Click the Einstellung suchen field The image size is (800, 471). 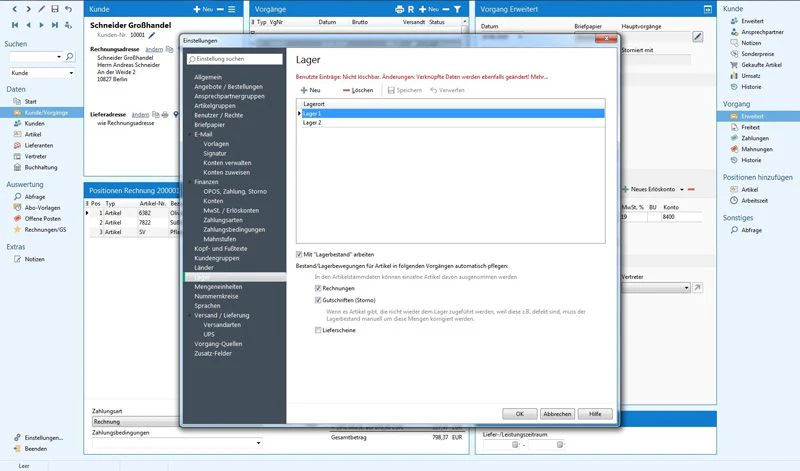pyautogui.click(x=235, y=59)
